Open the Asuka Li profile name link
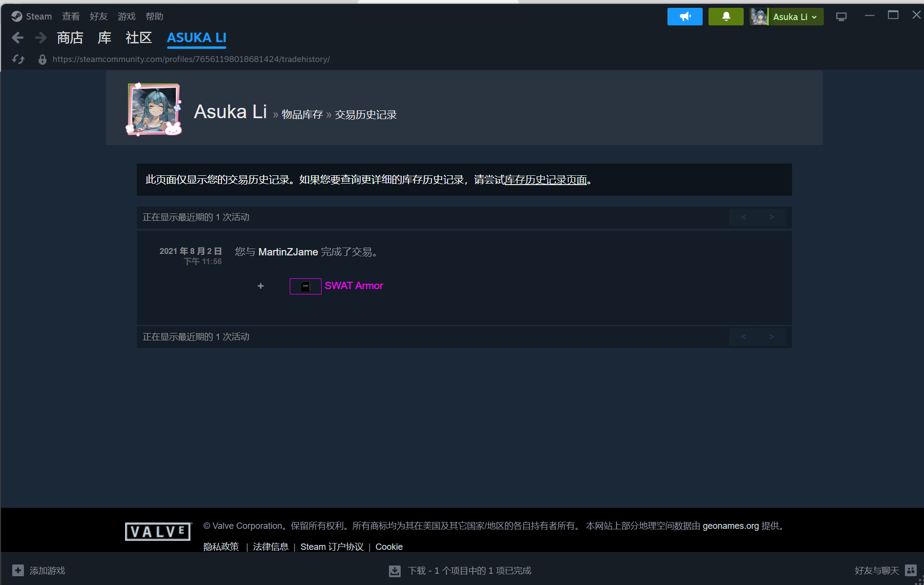 coord(231,112)
